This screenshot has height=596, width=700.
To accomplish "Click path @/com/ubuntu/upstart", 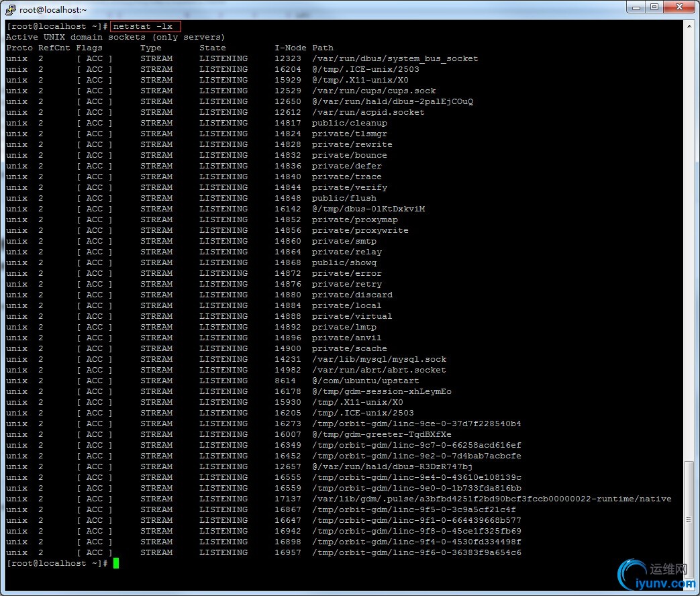I will pyautogui.click(x=366, y=381).
